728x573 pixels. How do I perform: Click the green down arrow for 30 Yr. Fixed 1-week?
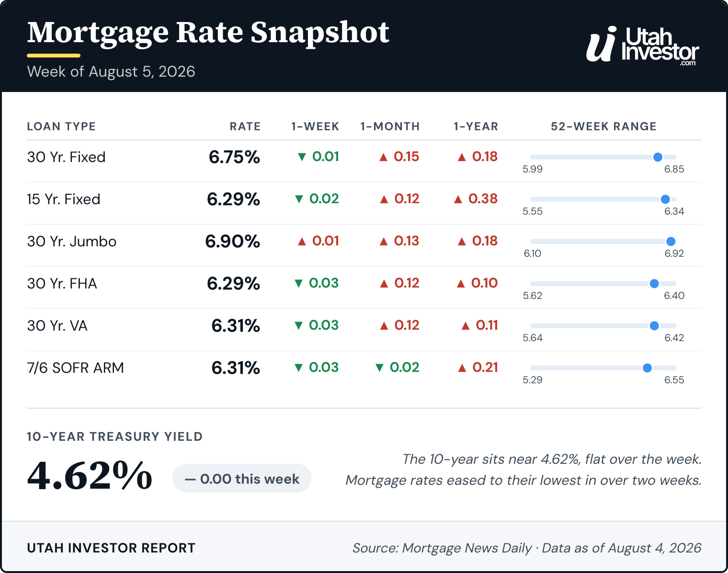[302, 157]
